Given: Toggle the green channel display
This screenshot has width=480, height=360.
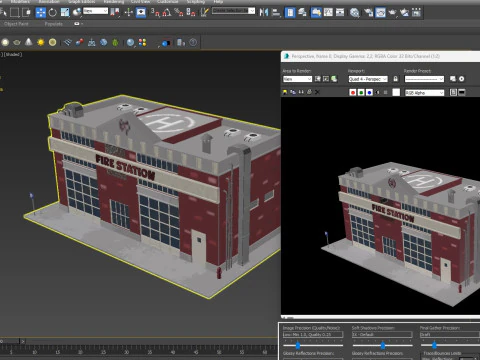Looking at the screenshot, I should (361, 92).
